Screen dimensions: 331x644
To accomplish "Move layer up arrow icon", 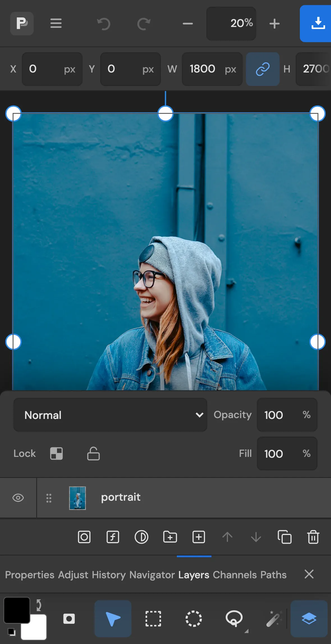I will [227, 537].
